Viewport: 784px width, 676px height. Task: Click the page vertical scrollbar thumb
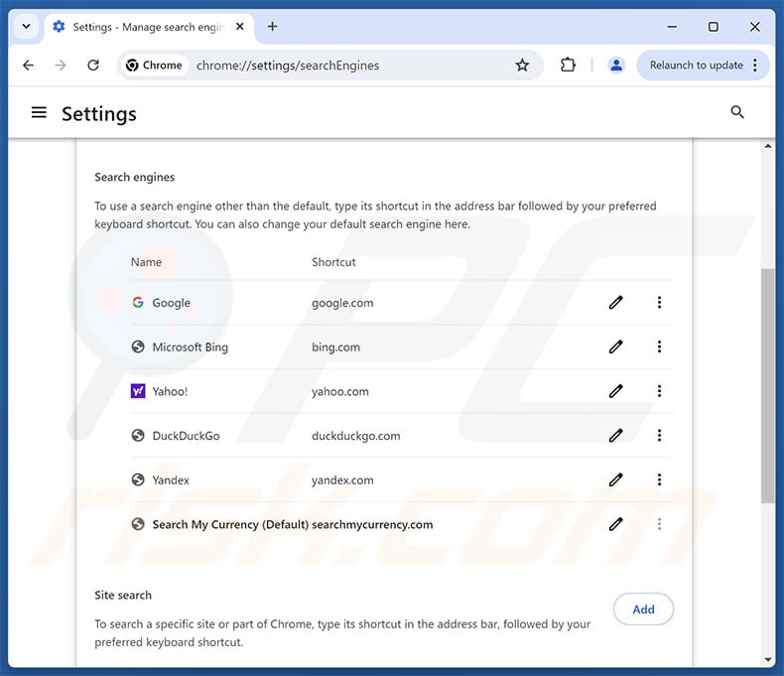click(x=767, y=385)
